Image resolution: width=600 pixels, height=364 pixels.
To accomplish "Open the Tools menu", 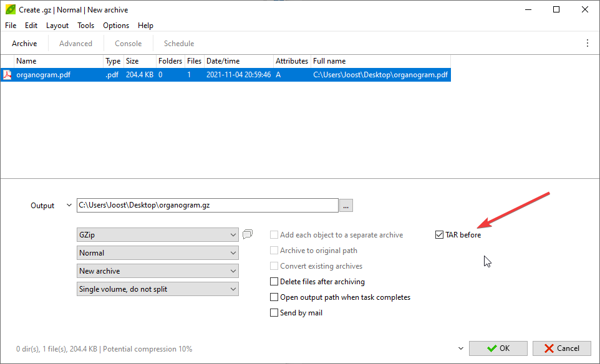I will point(85,26).
